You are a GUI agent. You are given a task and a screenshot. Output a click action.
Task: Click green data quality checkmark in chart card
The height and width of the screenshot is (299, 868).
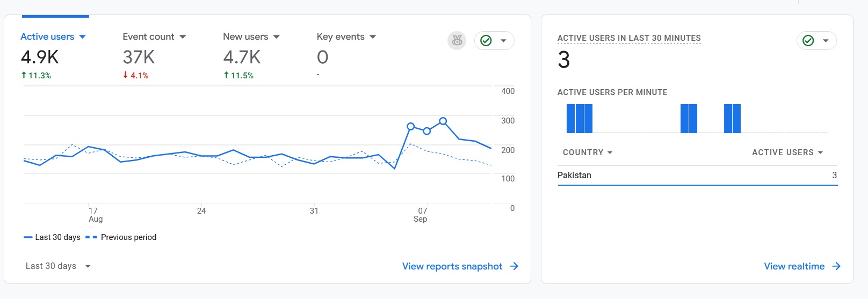coord(486,40)
